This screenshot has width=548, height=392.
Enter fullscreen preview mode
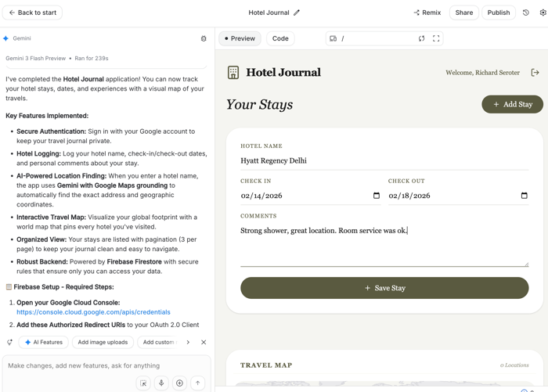click(436, 38)
